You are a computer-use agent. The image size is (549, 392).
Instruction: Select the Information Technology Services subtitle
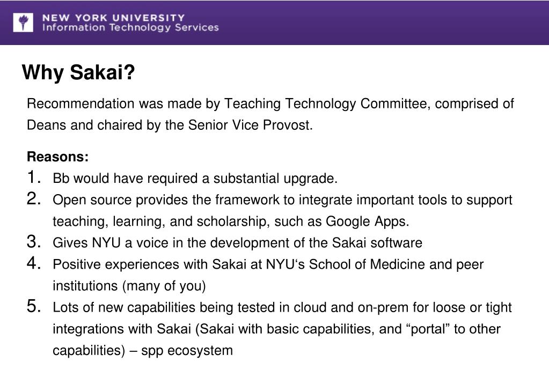coord(130,28)
